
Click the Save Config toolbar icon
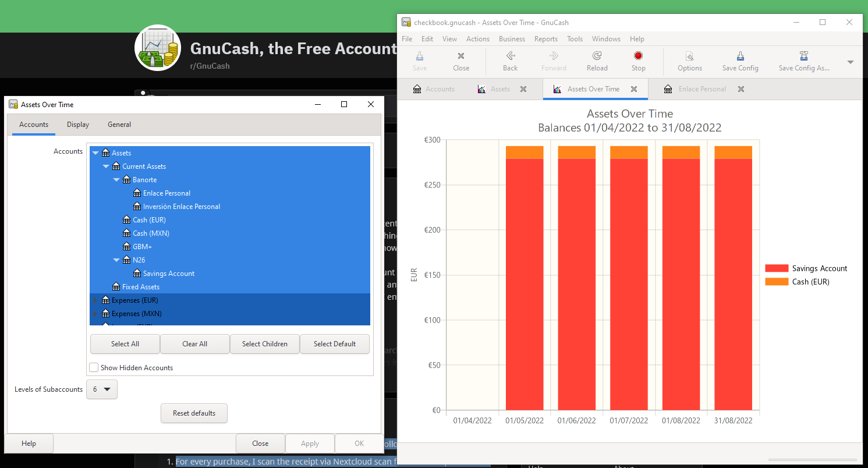pos(740,56)
